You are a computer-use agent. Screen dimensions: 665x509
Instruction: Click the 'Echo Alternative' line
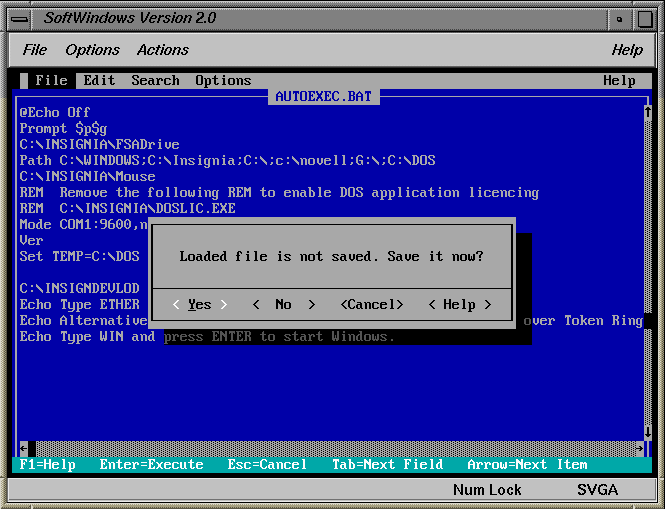[x=83, y=320]
